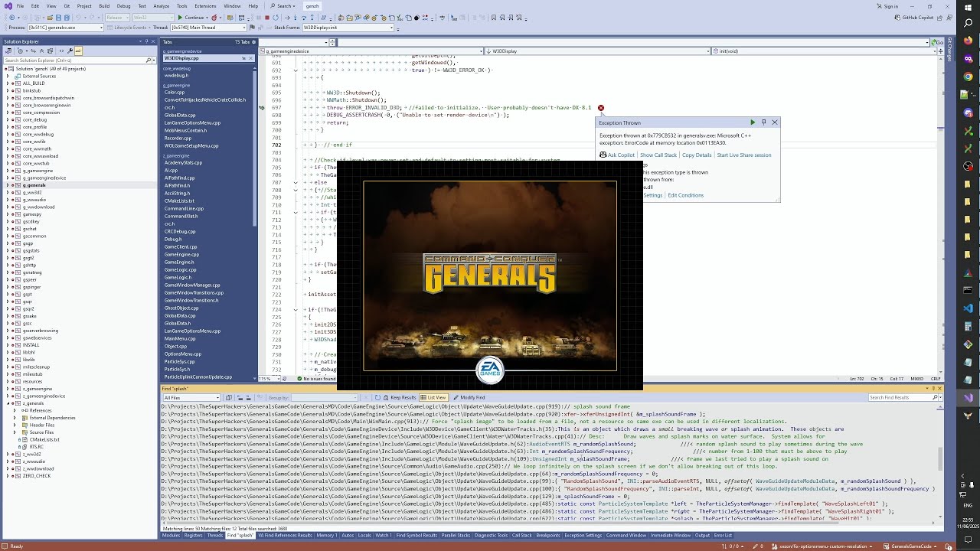Expand the core_debug project node
Viewport: 980px width, 551px height.
coord(8,119)
